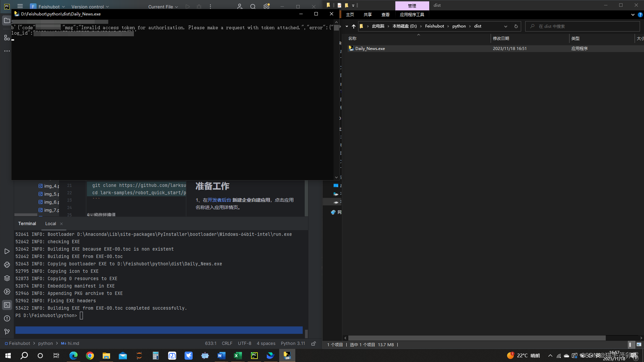Open PyCharm main menu hamburger icon
The width and height of the screenshot is (644, 362).
[x=20, y=6]
